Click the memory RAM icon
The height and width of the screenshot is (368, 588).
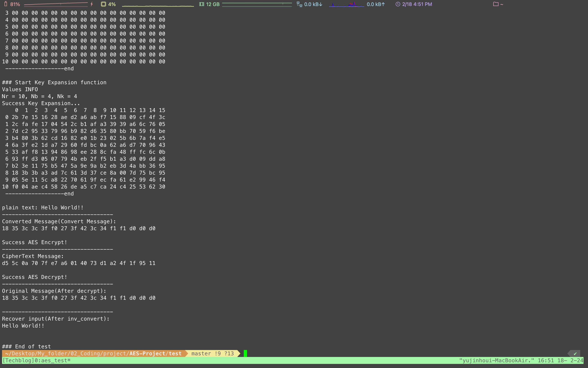(x=202, y=4)
